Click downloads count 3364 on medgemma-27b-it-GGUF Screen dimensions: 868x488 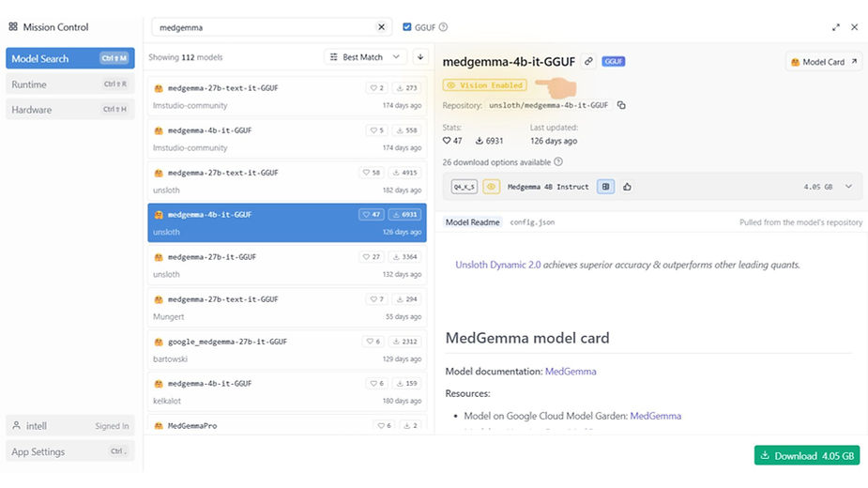pos(404,257)
